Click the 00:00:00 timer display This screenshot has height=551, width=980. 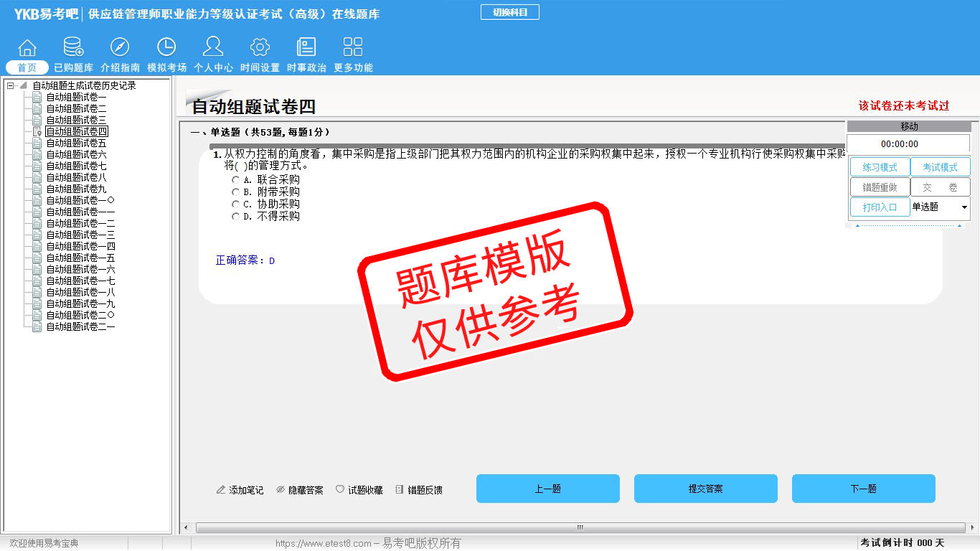coord(899,144)
